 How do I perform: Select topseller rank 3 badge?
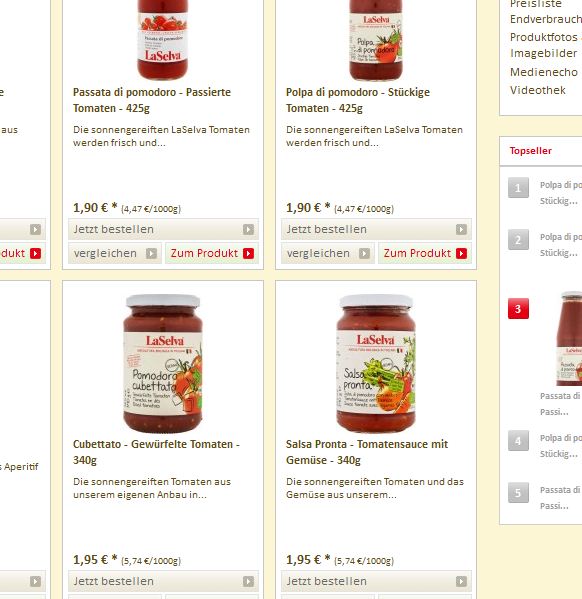[x=518, y=308]
